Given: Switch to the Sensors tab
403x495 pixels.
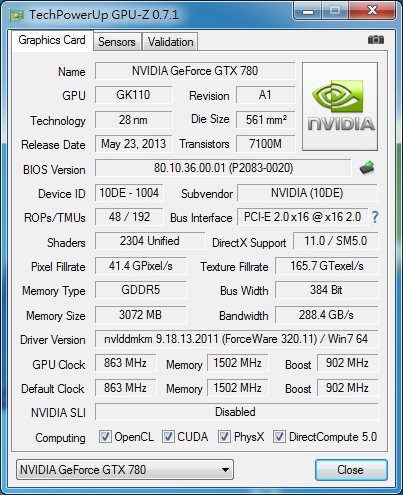Looking at the screenshot, I should coord(117,42).
